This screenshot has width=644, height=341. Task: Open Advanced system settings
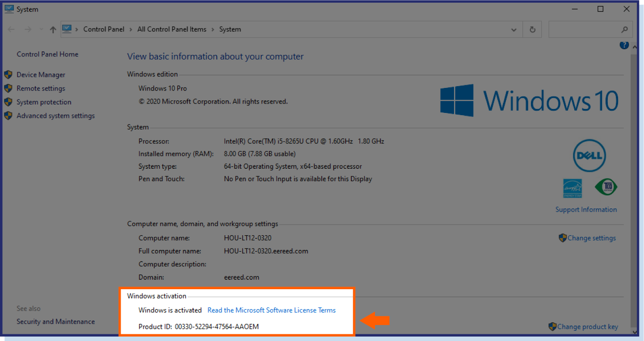(55, 116)
